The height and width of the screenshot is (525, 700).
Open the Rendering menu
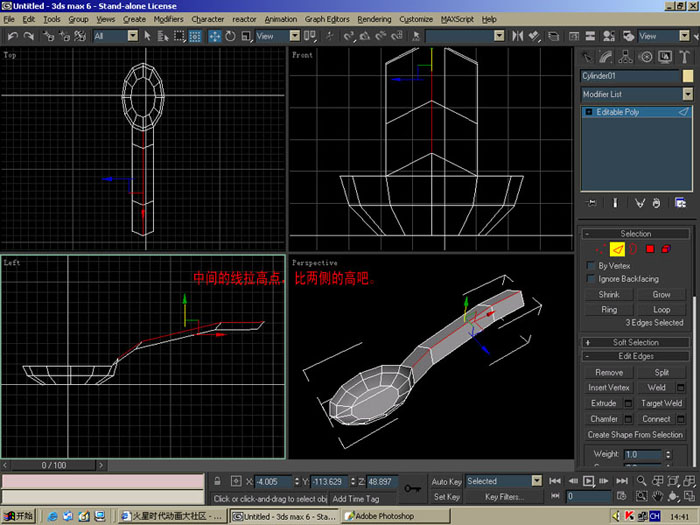[x=374, y=19]
